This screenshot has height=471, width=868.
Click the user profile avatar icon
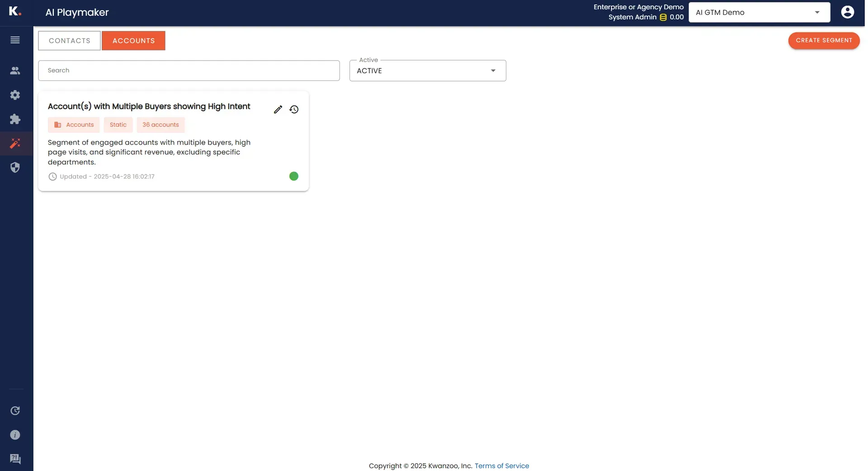pos(847,12)
